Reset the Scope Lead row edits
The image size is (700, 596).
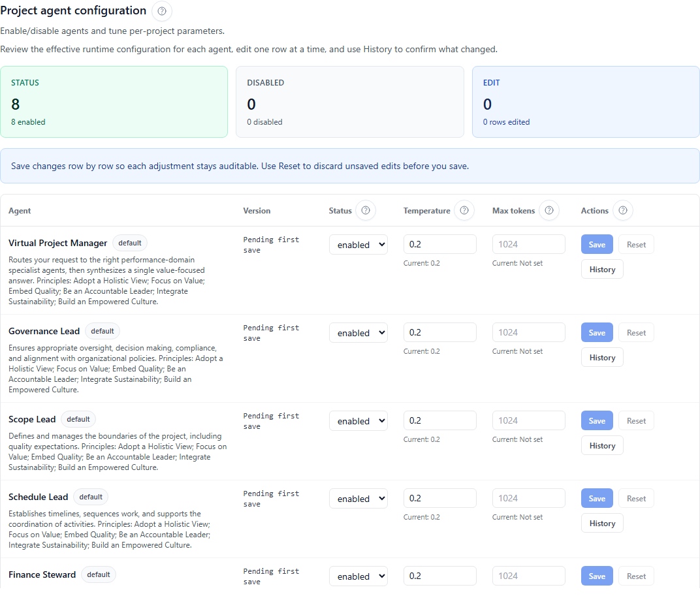pos(636,421)
